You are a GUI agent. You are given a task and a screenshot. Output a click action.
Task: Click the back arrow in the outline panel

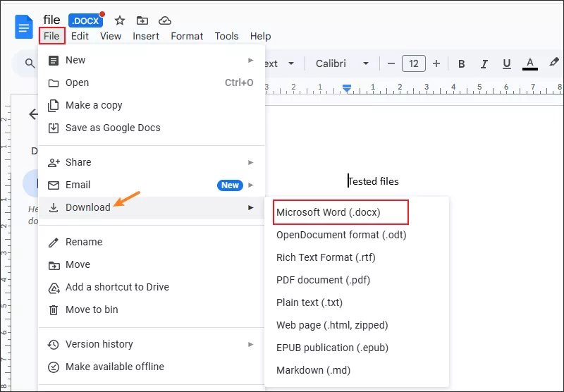(33, 114)
